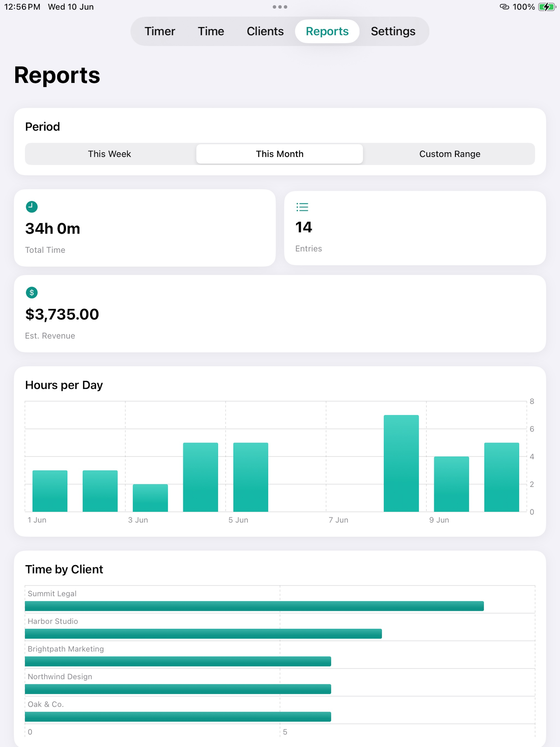Image resolution: width=560 pixels, height=747 pixels.
Task: Tap the 5 Jun bar in chart
Action: [251, 477]
